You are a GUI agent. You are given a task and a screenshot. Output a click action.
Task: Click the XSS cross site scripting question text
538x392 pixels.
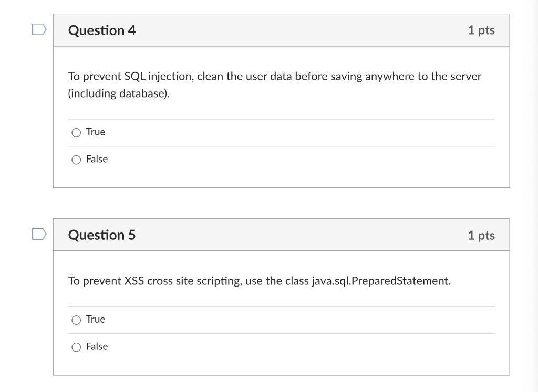click(x=260, y=281)
